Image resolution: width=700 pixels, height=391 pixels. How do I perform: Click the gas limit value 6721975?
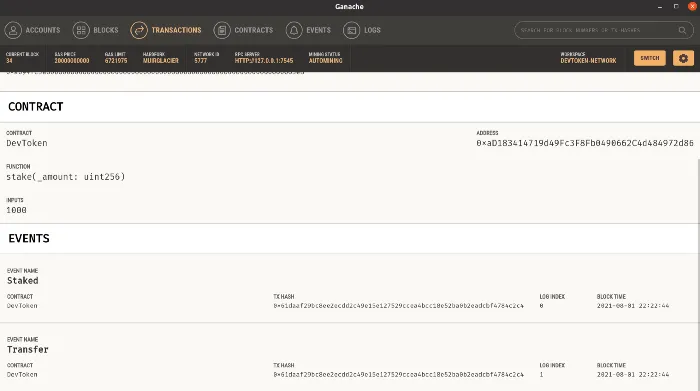[116, 61]
